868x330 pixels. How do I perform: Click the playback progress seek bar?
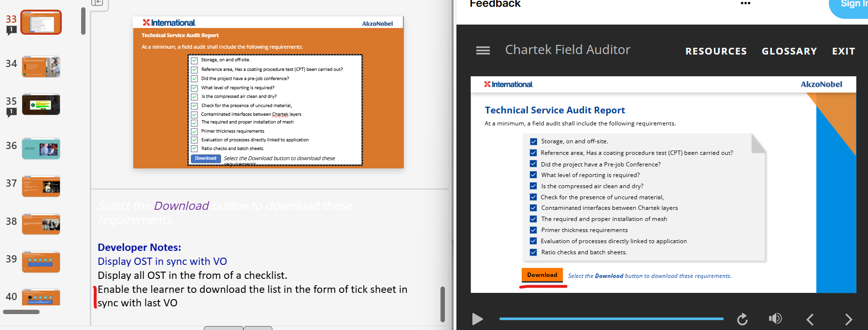[x=611, y=319]
